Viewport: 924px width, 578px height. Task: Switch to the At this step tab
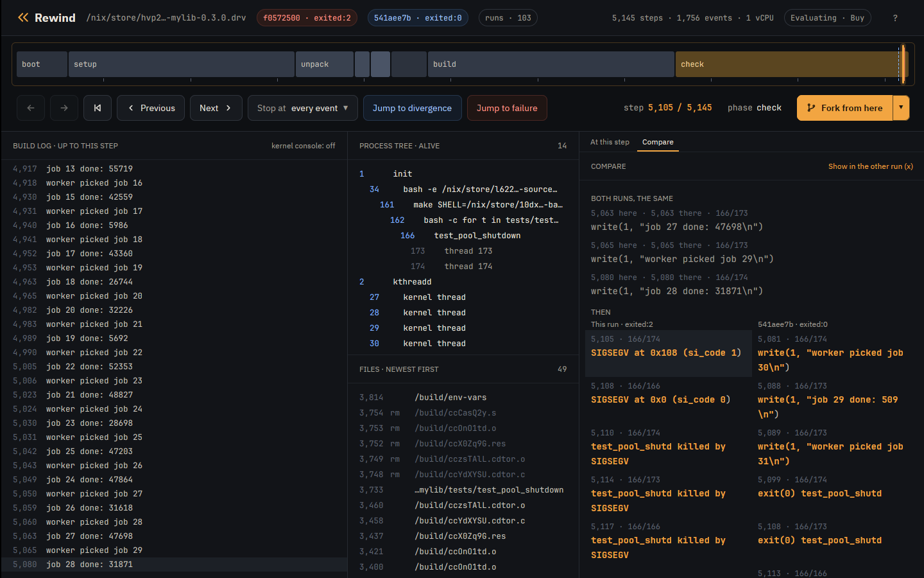point(610,142)
